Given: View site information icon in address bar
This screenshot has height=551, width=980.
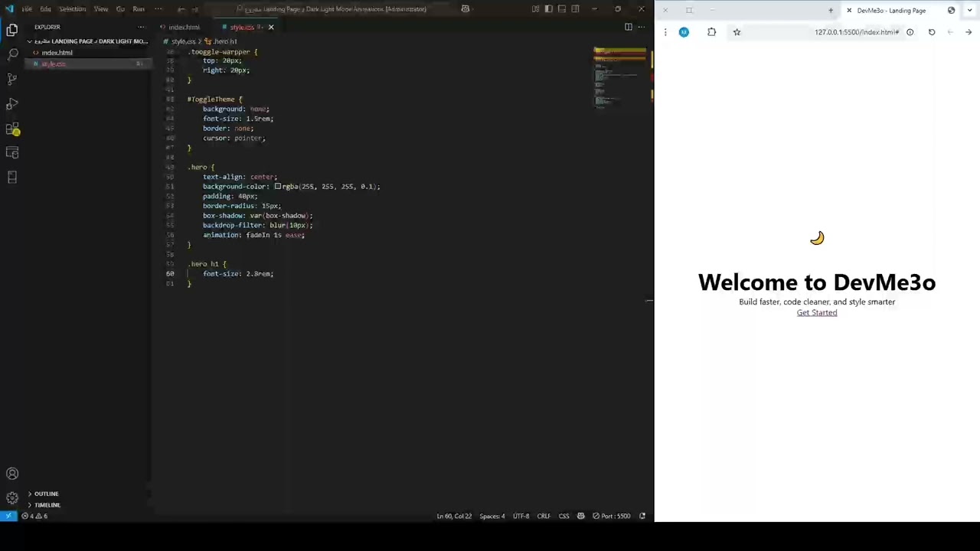Looking at the screenshot, I should tap(910, 32).
